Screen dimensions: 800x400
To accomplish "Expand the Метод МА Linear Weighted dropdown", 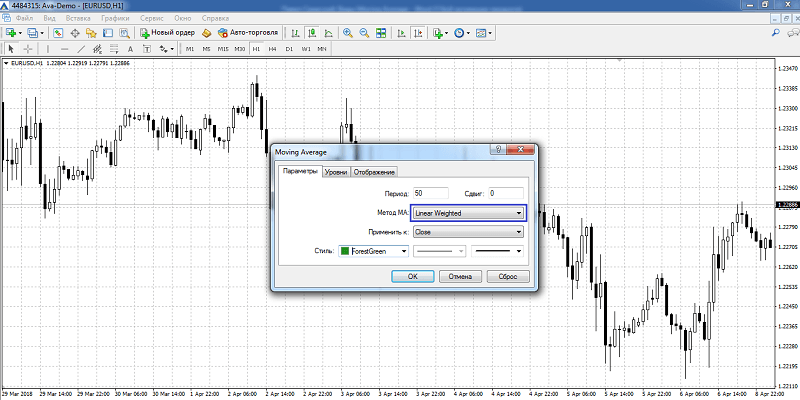I will coord(468,213).
